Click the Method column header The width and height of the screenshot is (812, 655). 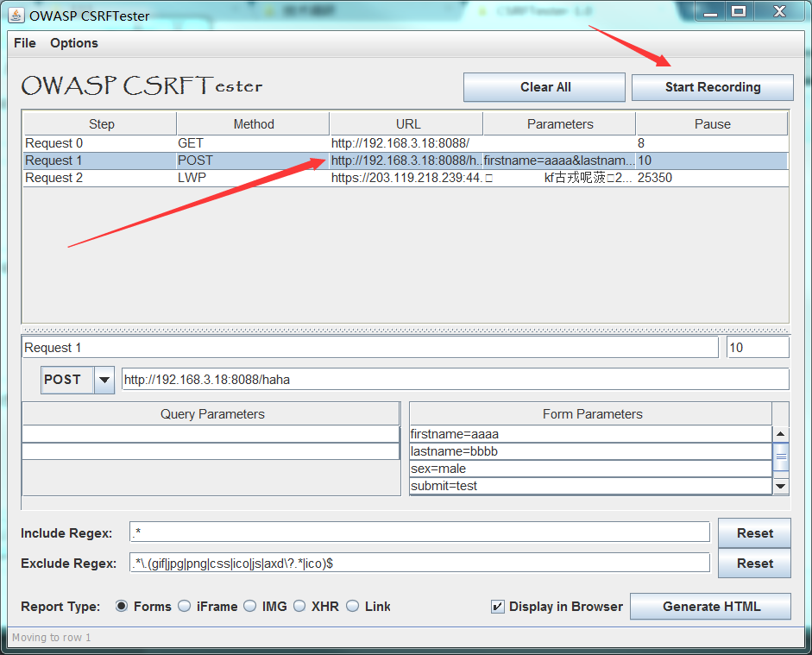(252, 123)
